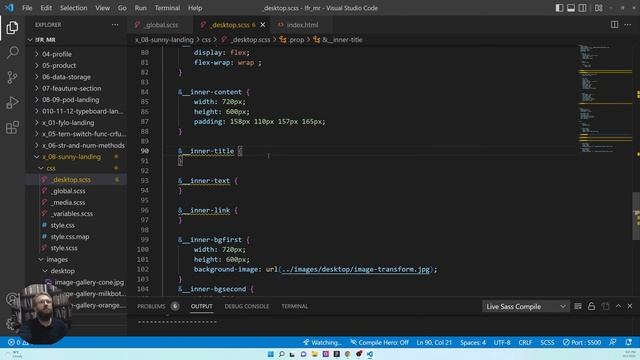Expand the 04-profile folder
640x360 pixels.
coord(76,54)
